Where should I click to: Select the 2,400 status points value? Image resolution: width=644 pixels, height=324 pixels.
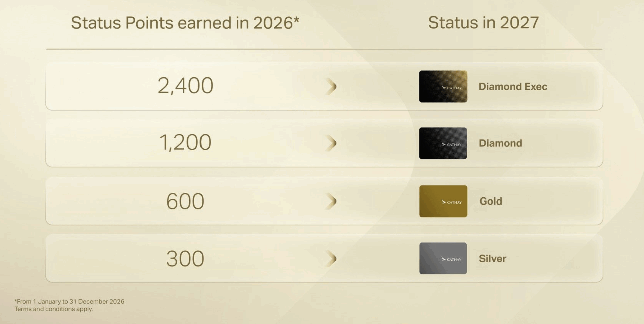pyautogui.click(x=185, y=86)
